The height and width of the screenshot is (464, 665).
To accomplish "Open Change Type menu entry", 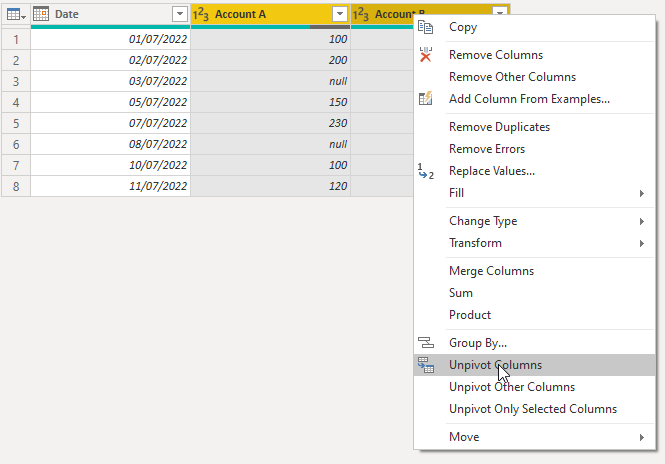I will (534, 221).
